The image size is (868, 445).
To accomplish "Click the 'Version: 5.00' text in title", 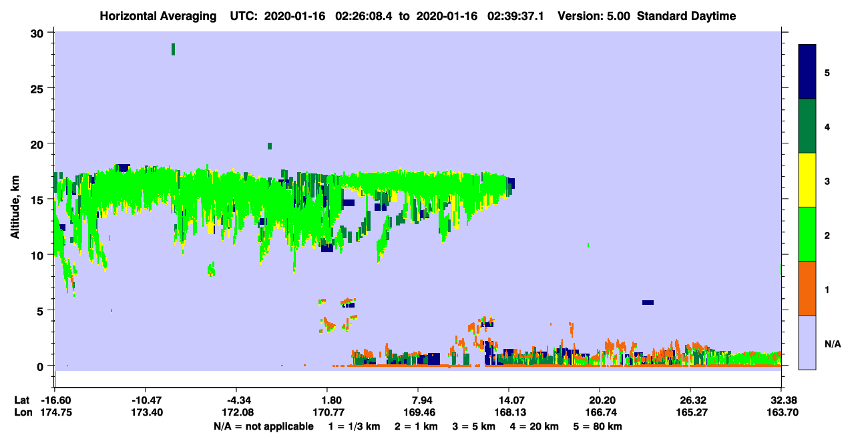I will coord(594,16).
